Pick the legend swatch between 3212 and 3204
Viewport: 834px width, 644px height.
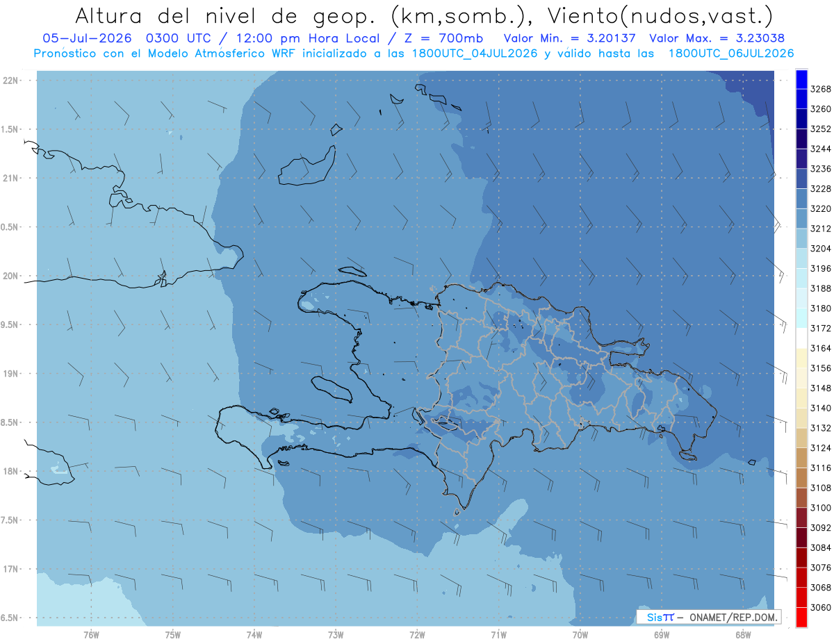[801, 238]
